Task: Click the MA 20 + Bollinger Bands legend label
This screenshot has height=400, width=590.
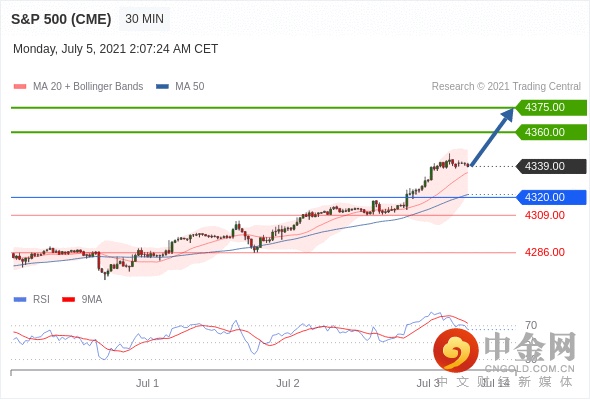Action: pos(88,87)
